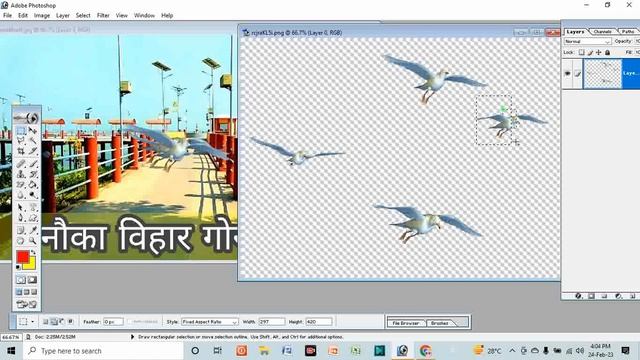This screenshot has height=360, width=640.
Task: Switch to Full Screen Mode with menu bar
Action: [x=27, y=292]
